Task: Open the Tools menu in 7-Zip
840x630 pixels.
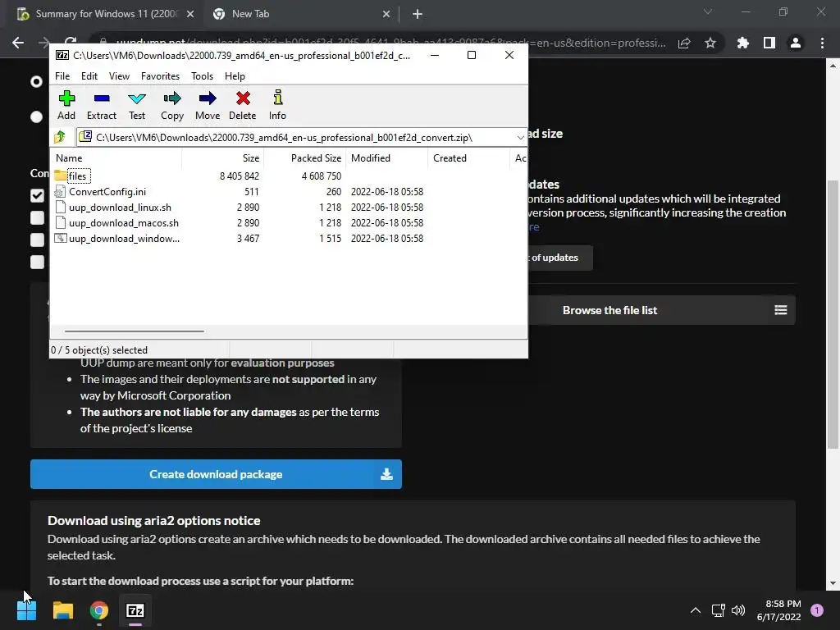Action: 202,76
